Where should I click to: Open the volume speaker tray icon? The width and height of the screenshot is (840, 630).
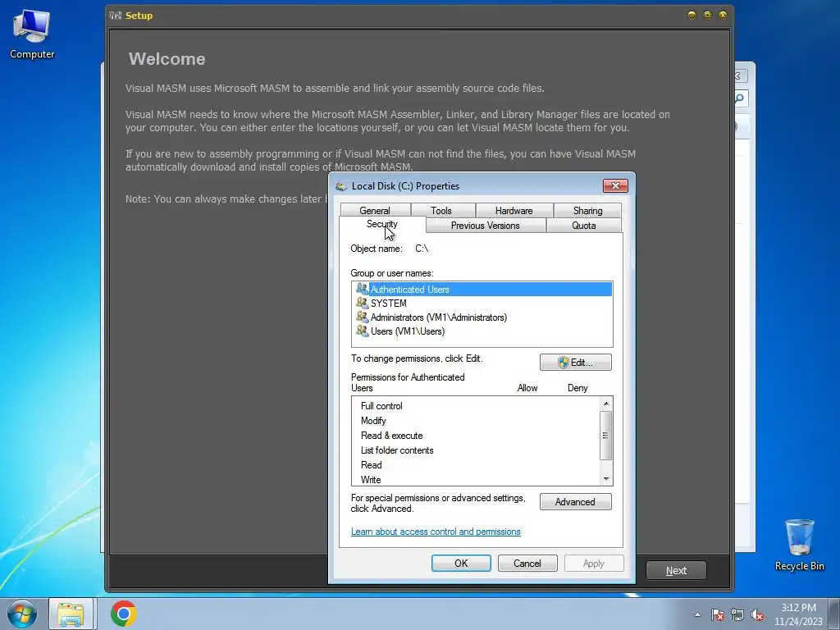(757, 614)
